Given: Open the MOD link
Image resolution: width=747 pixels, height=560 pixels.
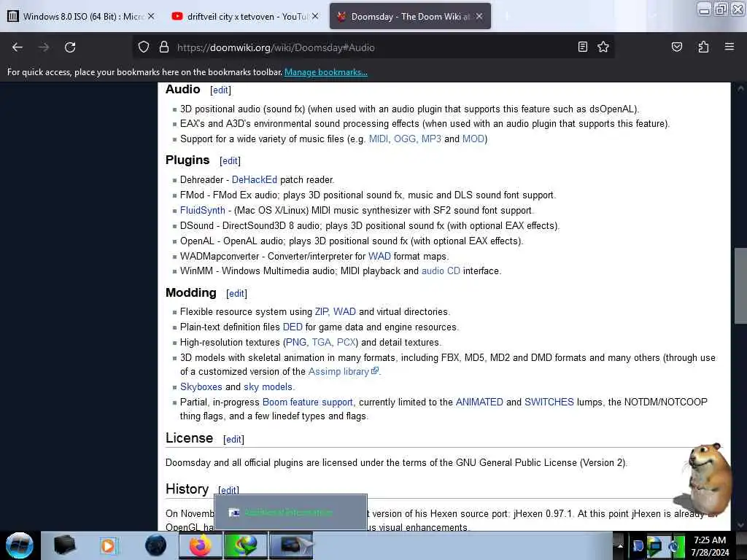Looking at the screenshot, I should (x=473, y=139).
